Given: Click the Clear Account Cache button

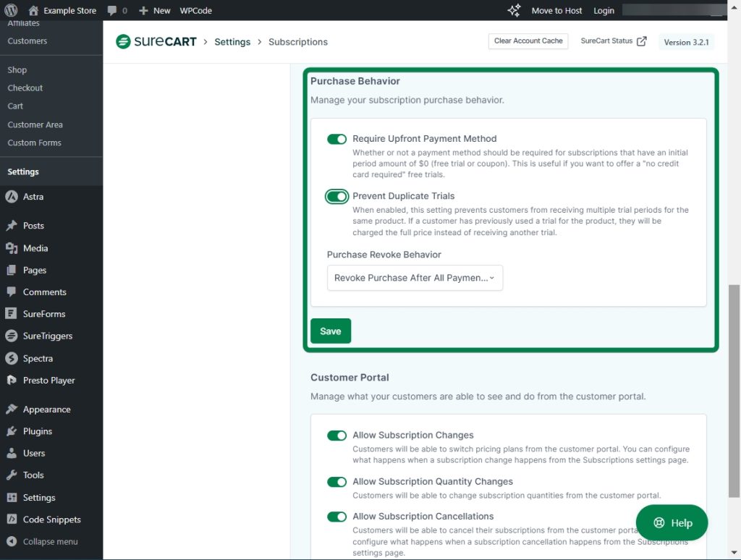Looking at the screenshot, I should 528,41.
